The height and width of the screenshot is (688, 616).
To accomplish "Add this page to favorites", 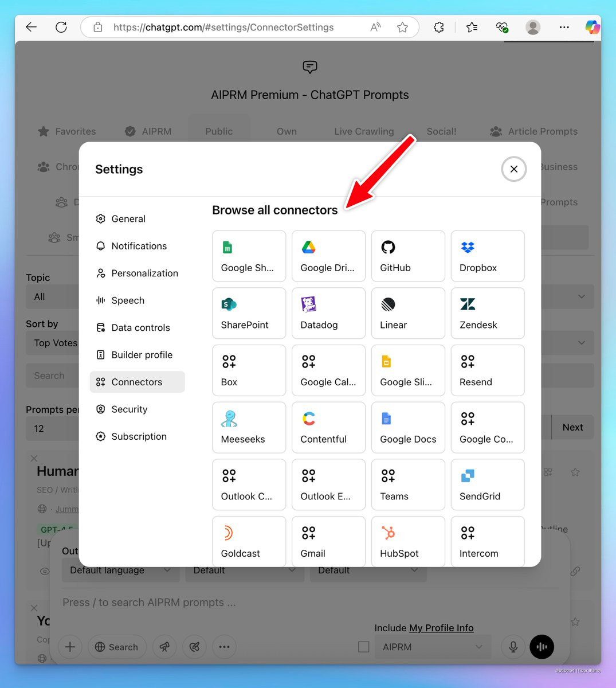I will pyautogui.click(x=403, y=27).
